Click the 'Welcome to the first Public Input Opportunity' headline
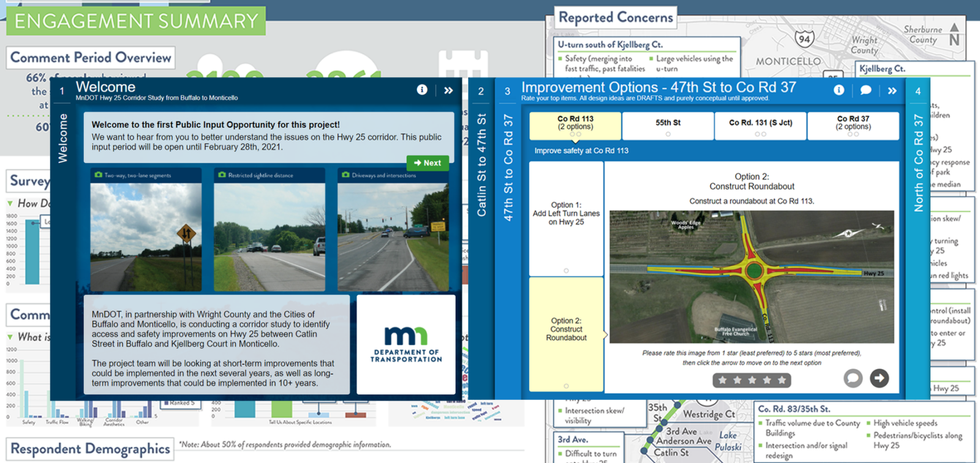This screenshot has width=980, height=463. [216, 124]
